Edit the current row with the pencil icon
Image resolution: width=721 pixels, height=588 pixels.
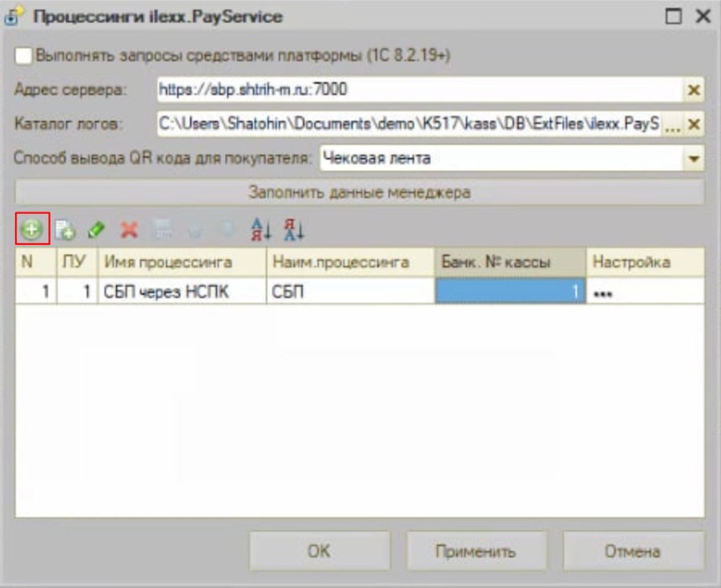(96, 229)
